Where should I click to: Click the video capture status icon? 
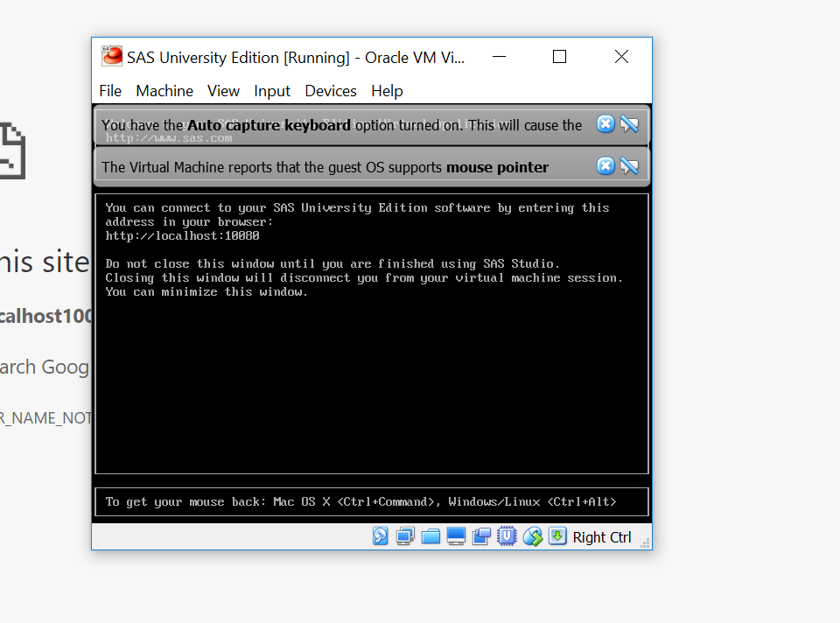click(481, 536)
